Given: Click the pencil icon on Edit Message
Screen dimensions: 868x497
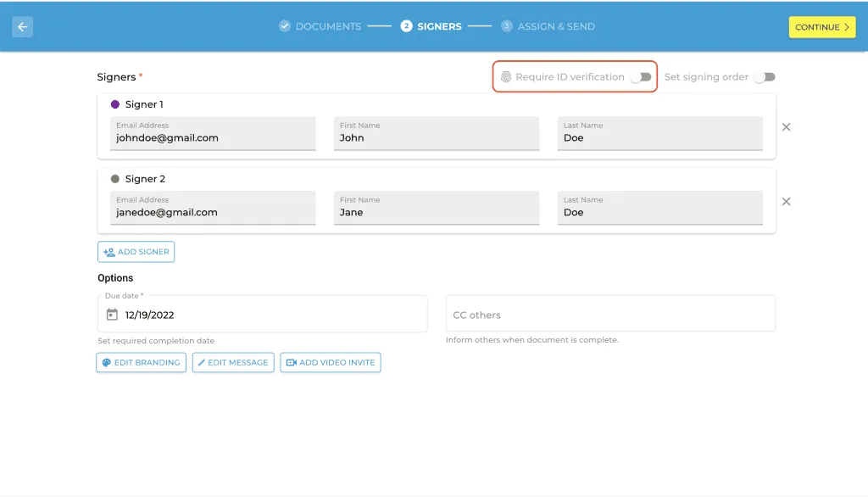Looking at the screenshot, I should (202, 362).
